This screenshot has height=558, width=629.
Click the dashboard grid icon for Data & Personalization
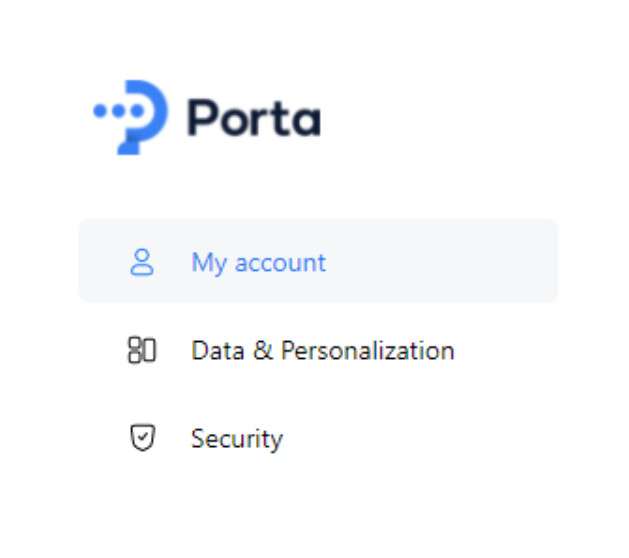tap(142, 350)
